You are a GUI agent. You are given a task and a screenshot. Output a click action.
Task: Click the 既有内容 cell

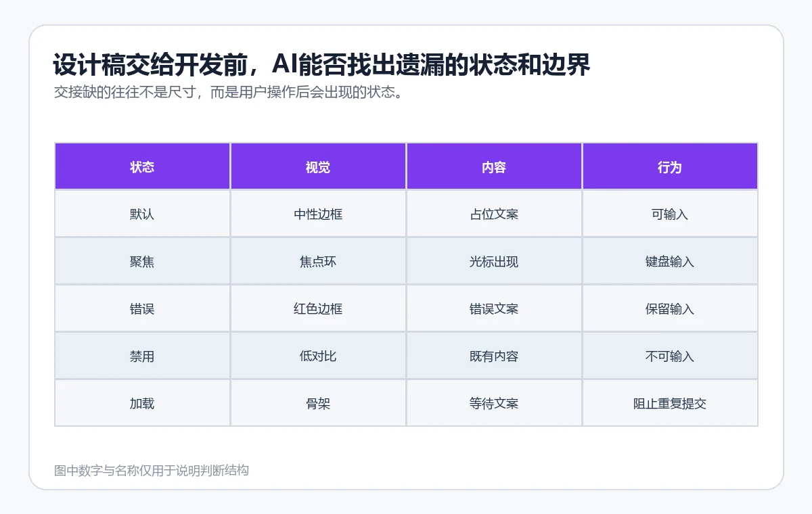[494, 356]
